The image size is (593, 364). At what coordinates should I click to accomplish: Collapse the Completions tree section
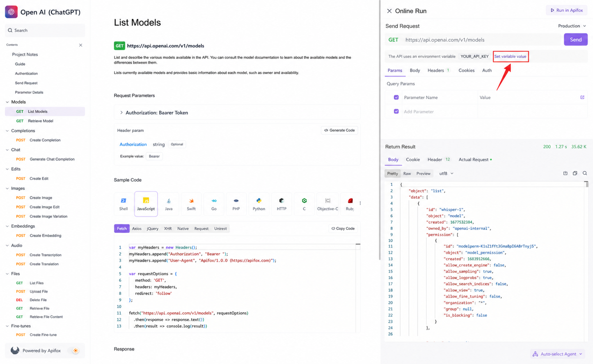(x=7, y=131)
